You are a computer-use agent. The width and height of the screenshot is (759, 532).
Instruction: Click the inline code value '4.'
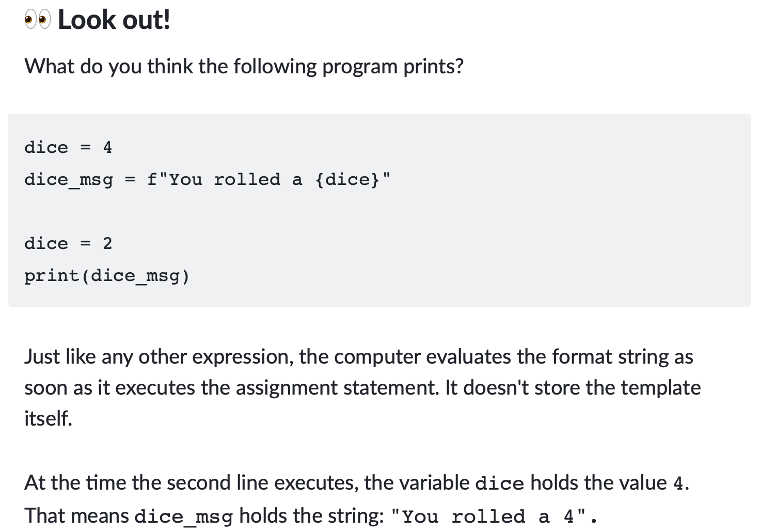682,483
